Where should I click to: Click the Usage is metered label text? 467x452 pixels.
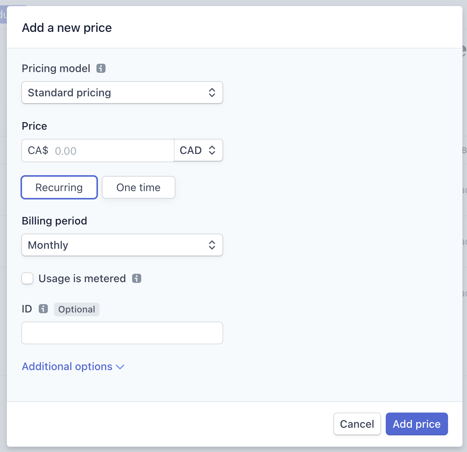(82, 278)
